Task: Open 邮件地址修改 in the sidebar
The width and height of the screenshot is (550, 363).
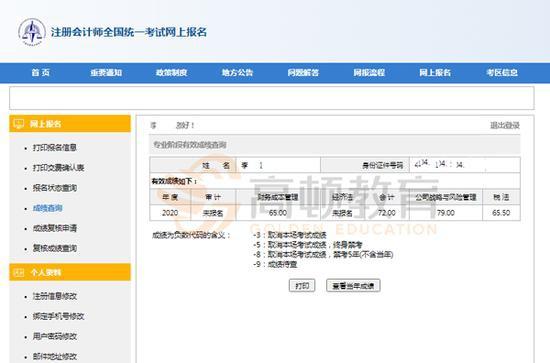Action: pos(55,357)
